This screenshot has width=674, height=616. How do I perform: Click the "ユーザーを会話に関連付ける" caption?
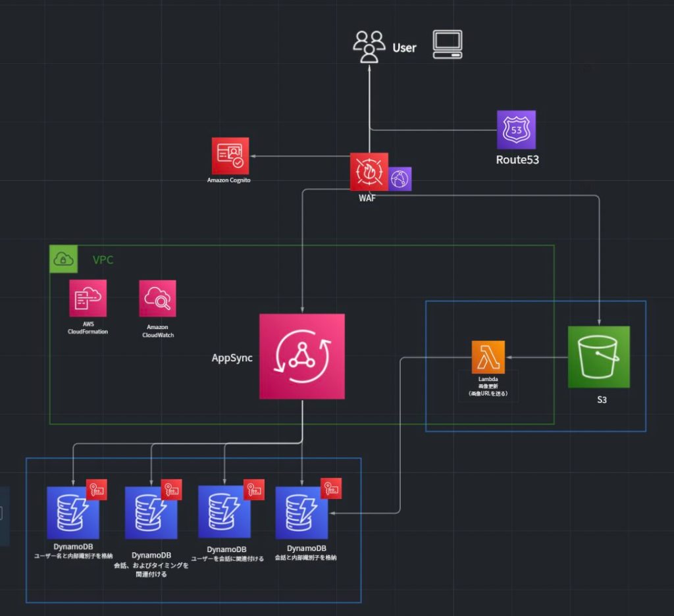tap(227, 558)
